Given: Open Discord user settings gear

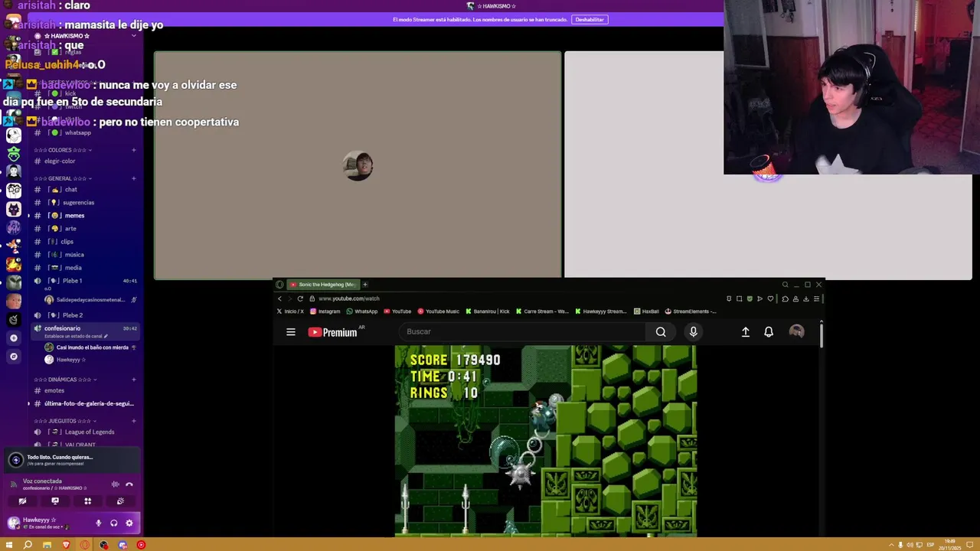Looking at the screenshot, I should pyautogui.click(x=129, y=523).
